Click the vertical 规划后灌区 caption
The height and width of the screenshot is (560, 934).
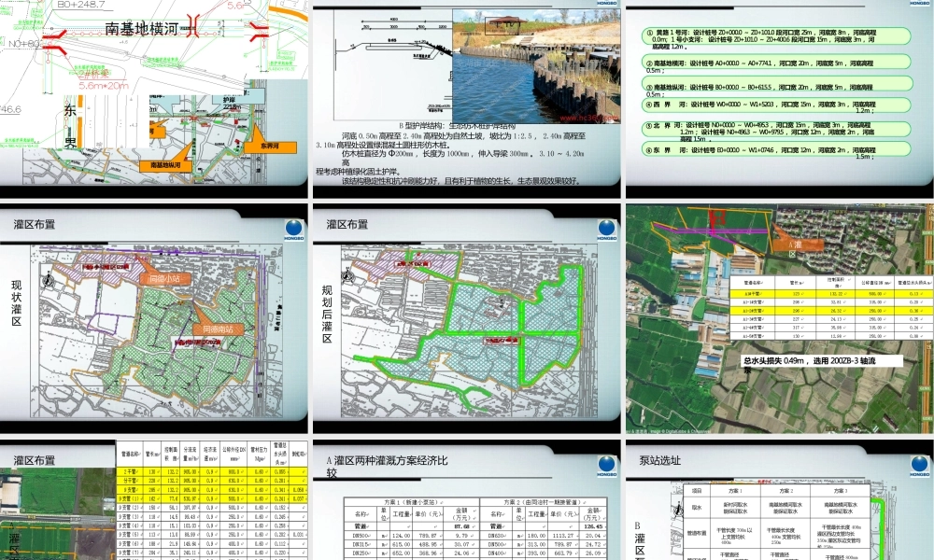pos(327,314)
